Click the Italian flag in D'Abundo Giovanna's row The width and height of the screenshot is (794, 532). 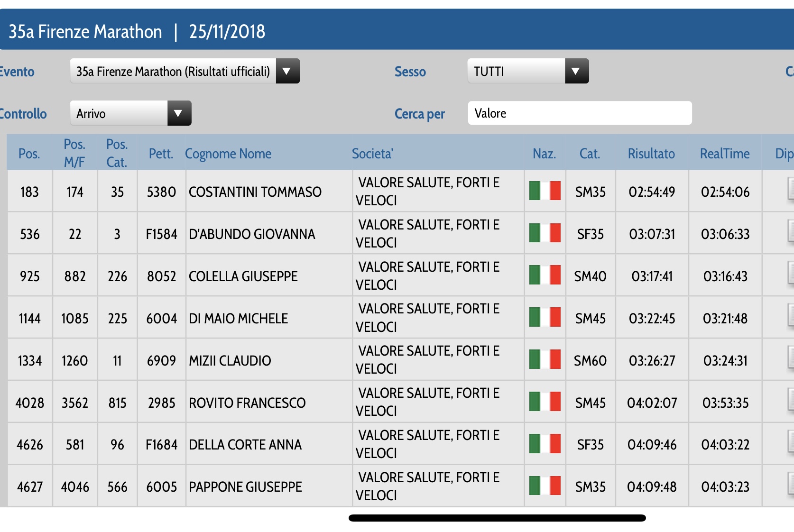pyautogui.click(x=545, y=233)
